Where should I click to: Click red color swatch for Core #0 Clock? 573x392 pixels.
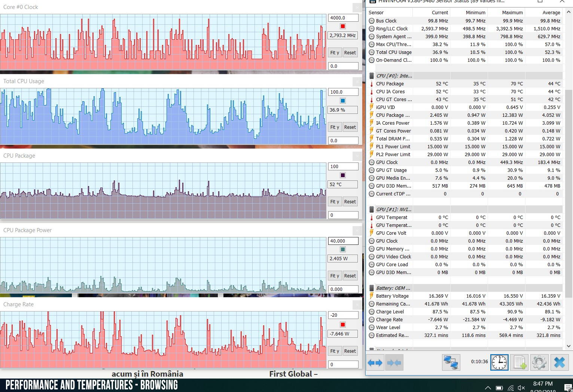coord(342,26)
